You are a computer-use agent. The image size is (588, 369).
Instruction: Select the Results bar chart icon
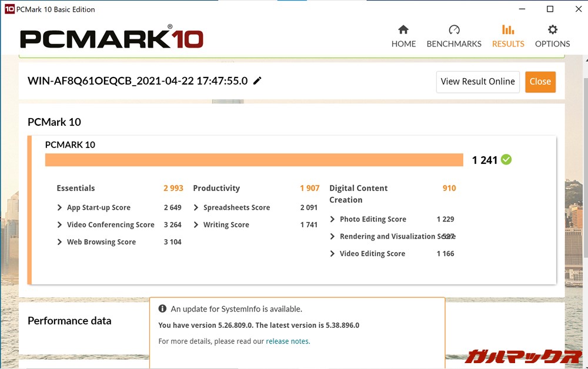click(508, 30)
